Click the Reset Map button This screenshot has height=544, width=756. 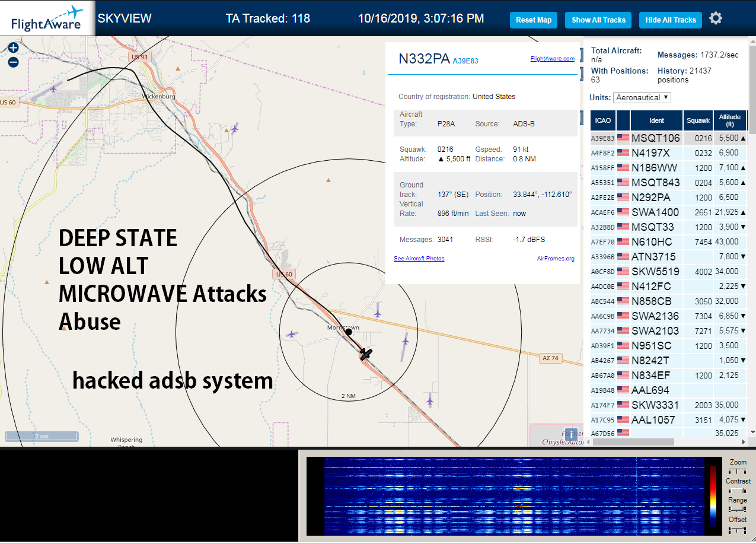[x=534, y=20]
